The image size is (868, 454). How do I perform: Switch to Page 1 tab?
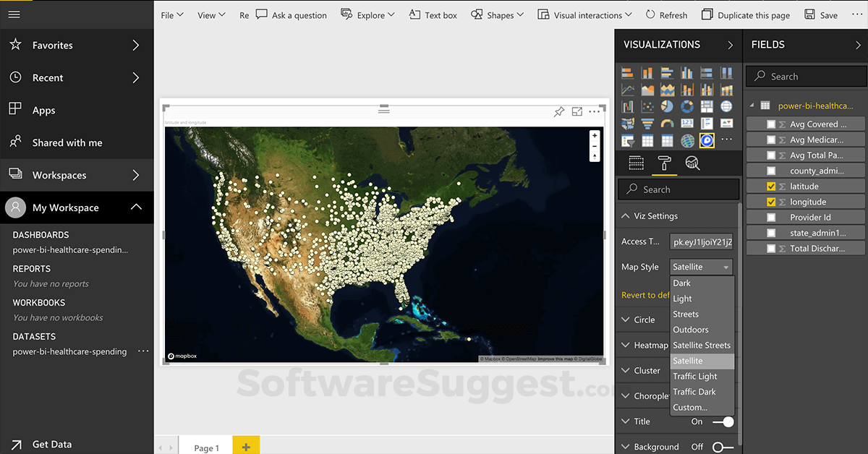click(205, 447)
